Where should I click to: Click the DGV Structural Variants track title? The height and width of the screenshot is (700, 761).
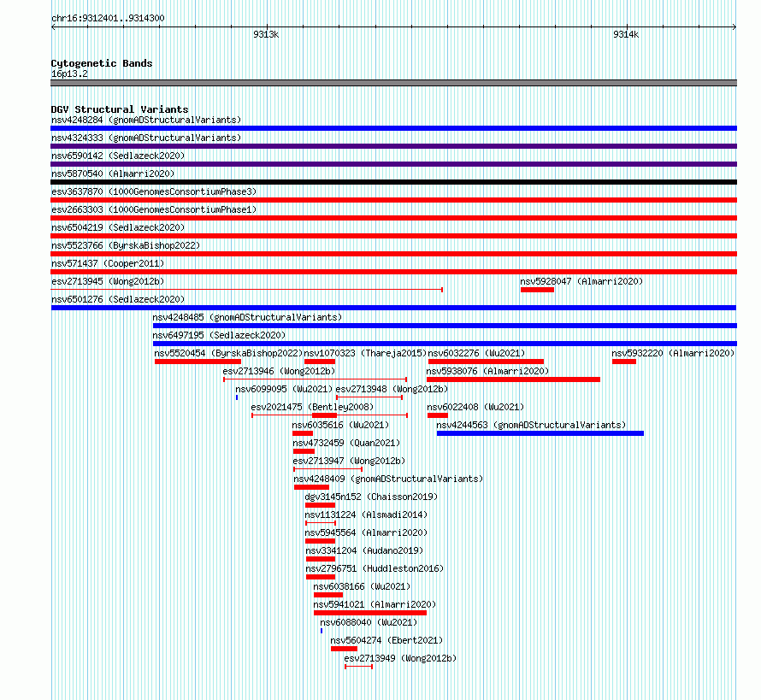[x=120, y=109]
